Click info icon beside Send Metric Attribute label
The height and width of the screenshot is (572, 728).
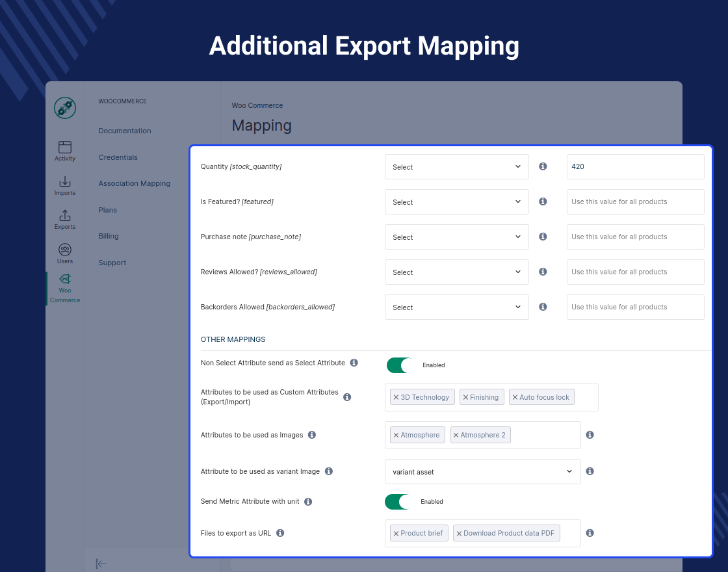[308, 501]
